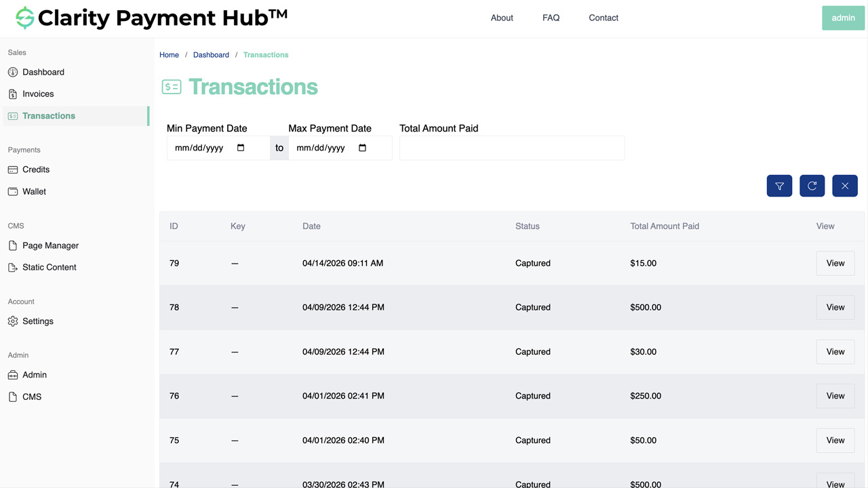Screen dimensions: 868x488
Task: Click the Static Content page icon
Action: [13, 267]
